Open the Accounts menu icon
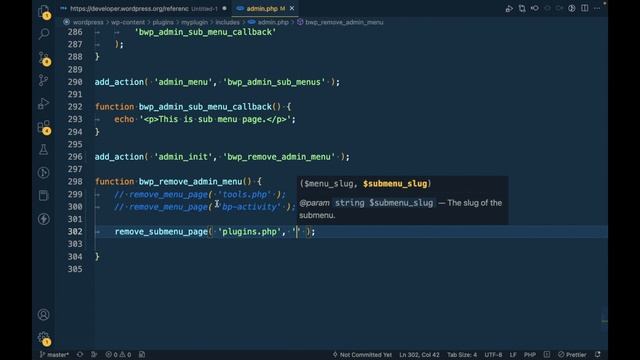The height and width of the screenshot is (360, 640). [x=44, y=315]
